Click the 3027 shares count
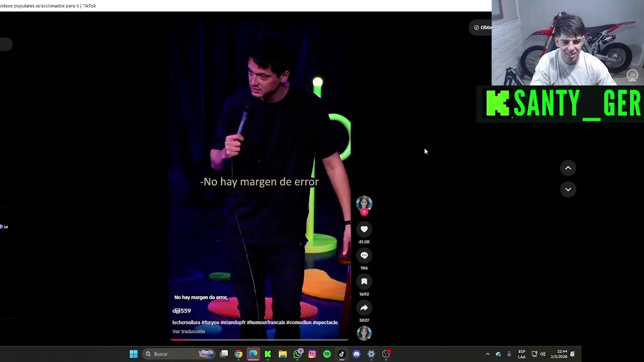Viewport: 644px width, 362px height. 364,320
